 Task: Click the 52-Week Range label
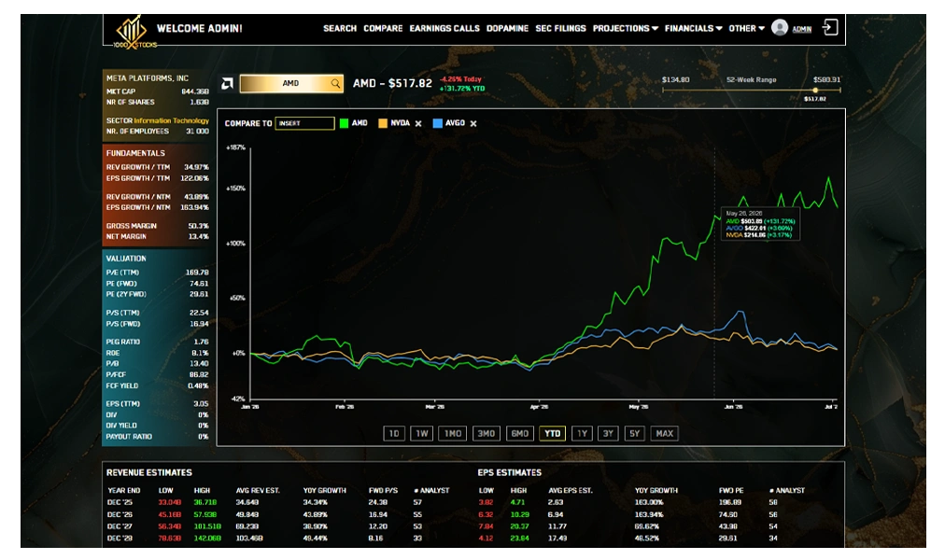pyautogui.click(x=751, y=79)
